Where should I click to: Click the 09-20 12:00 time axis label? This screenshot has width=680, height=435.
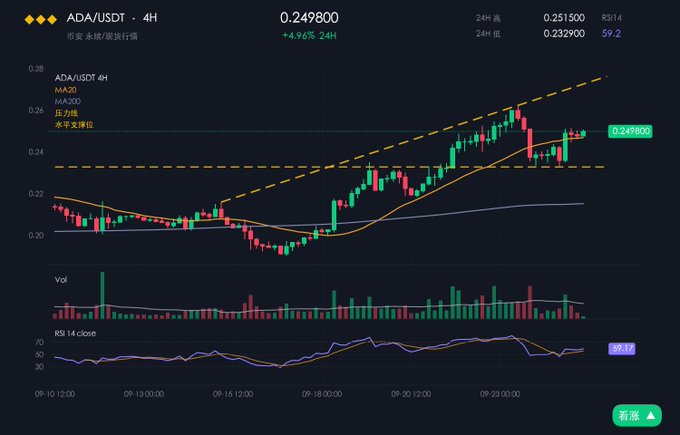tap(411, 394)
